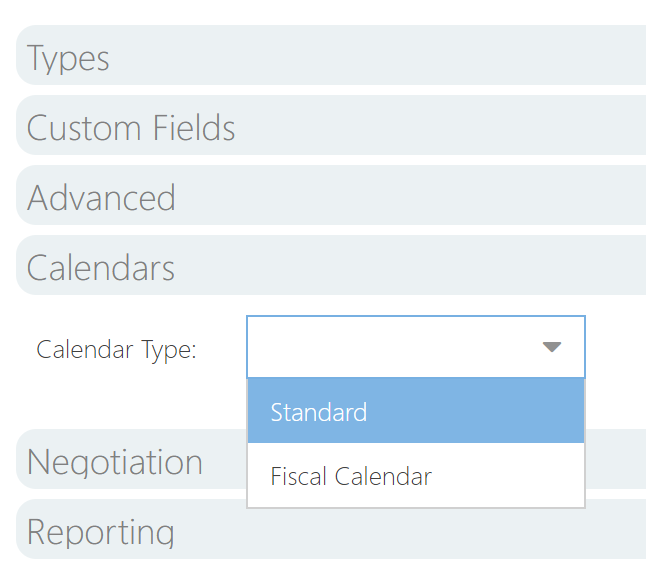Select Standard from the calendar list

coord(415,411)
